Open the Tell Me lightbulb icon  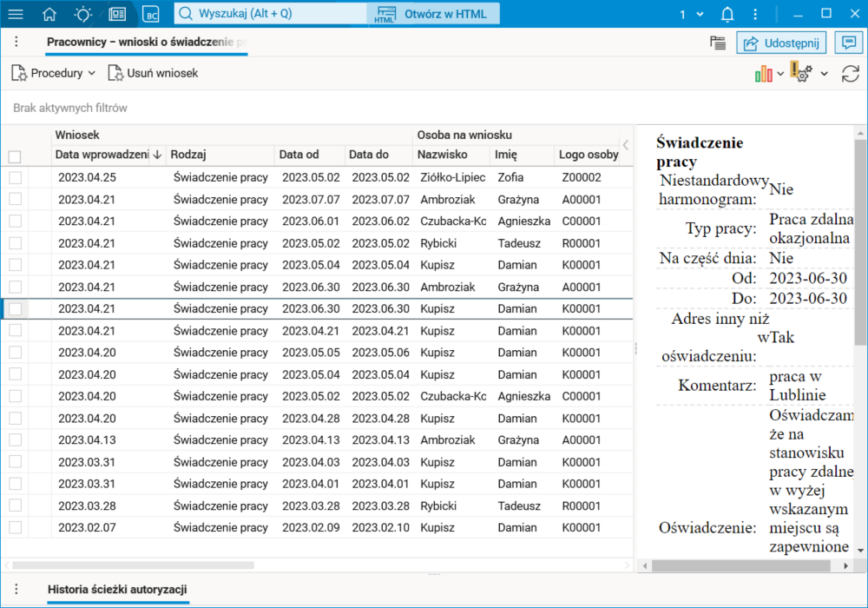pyautogui.click(x=82, y=14)
